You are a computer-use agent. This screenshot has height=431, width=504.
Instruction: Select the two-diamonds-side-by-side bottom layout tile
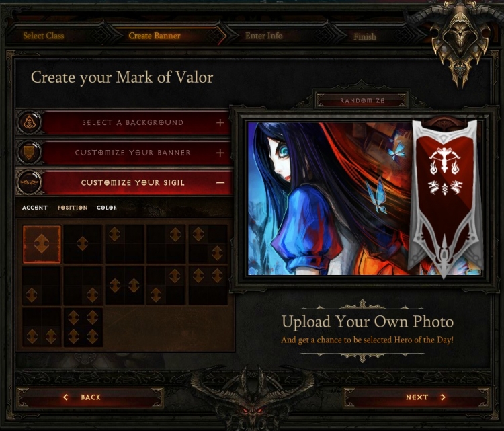42,327
